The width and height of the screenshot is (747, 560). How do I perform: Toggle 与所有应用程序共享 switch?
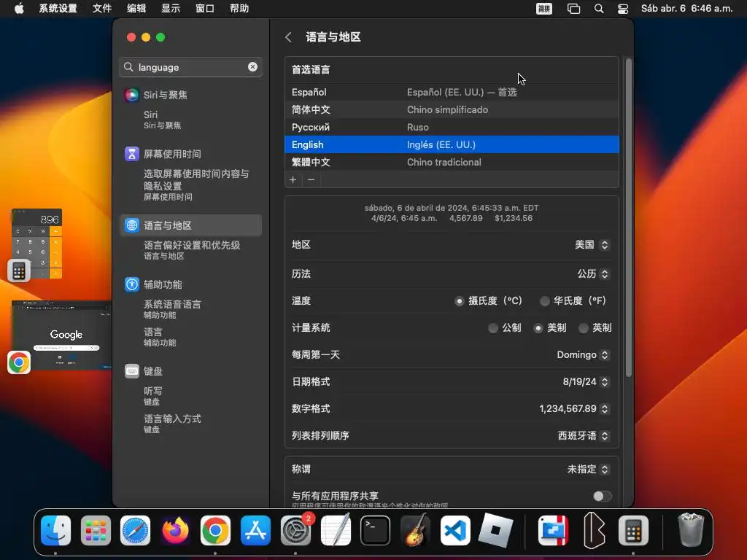click(x=602, y=496)
